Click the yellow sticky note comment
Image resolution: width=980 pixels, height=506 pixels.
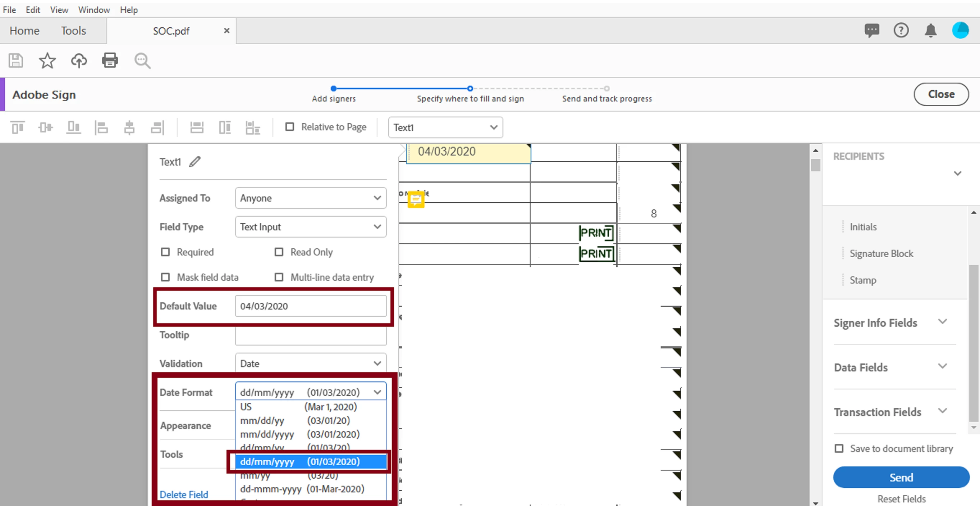(x=416, y=199)
